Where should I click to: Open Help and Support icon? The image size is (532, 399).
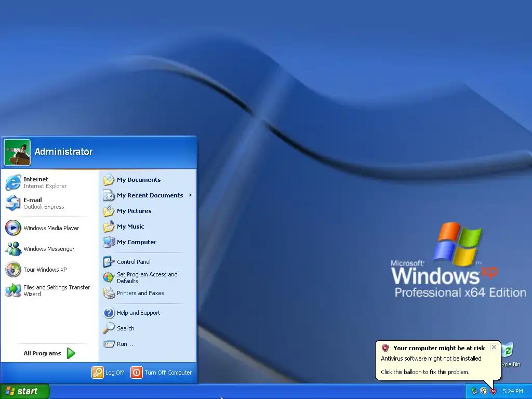[109, 313]
